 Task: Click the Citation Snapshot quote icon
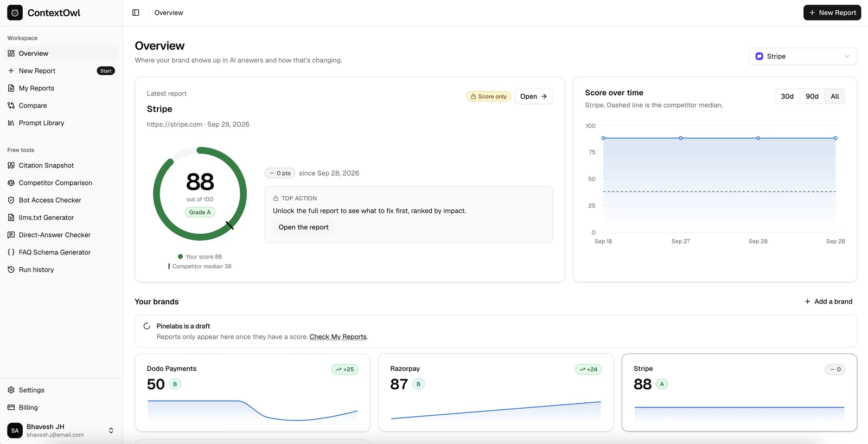[11, 165]
